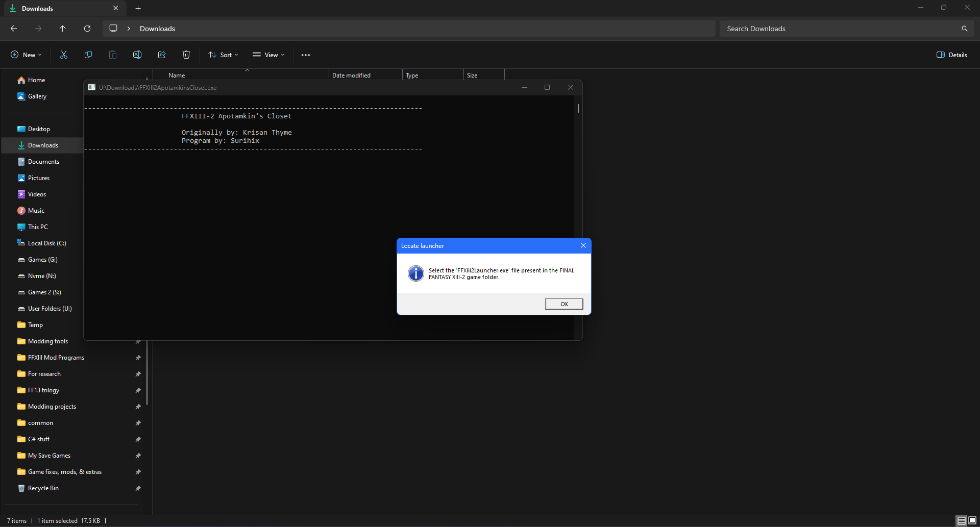Screen dimensions: 980x527
Task: Open the This PC monitor icon in address bar
Action: pyautogui.click(x=113, y=29)
